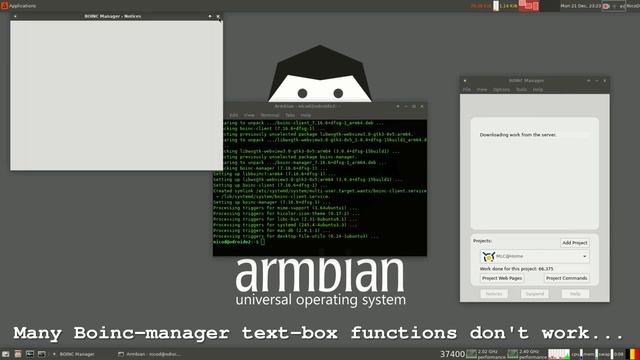Click the 2.40 GHz CPU frequency monitor
The width and height of the screenshot is (640, 360).
click(x=527, y=354)
